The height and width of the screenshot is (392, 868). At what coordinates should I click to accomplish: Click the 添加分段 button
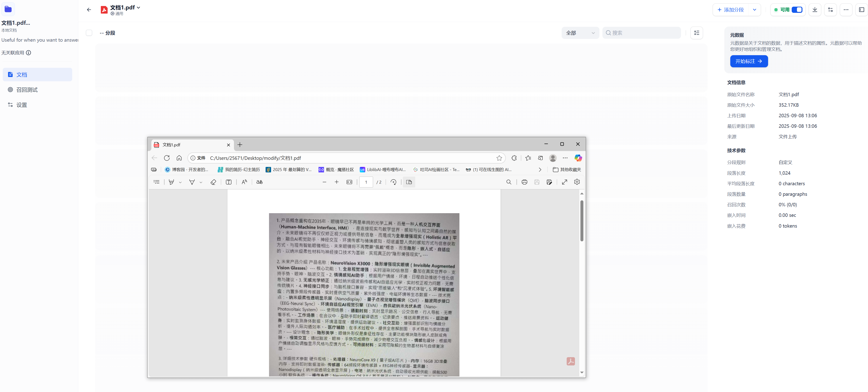click(x=731, y=10)
